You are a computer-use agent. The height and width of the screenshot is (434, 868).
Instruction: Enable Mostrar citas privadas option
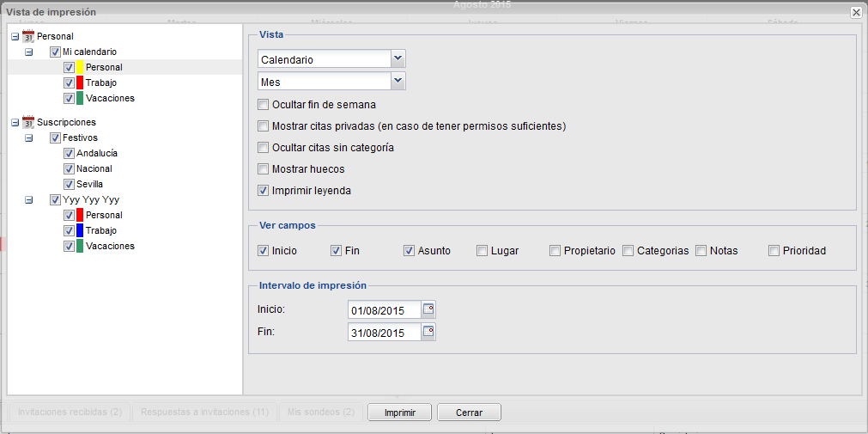(x=263, y=125)
